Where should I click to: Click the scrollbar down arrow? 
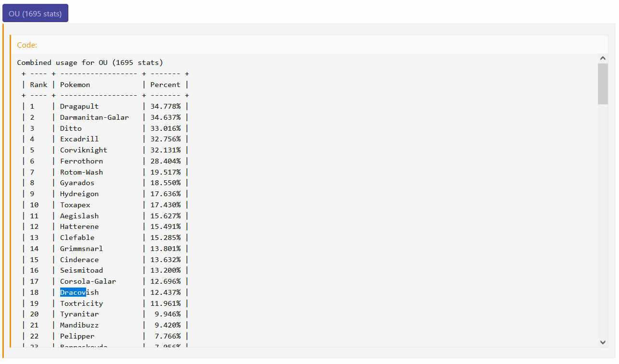tap(603, 342)
